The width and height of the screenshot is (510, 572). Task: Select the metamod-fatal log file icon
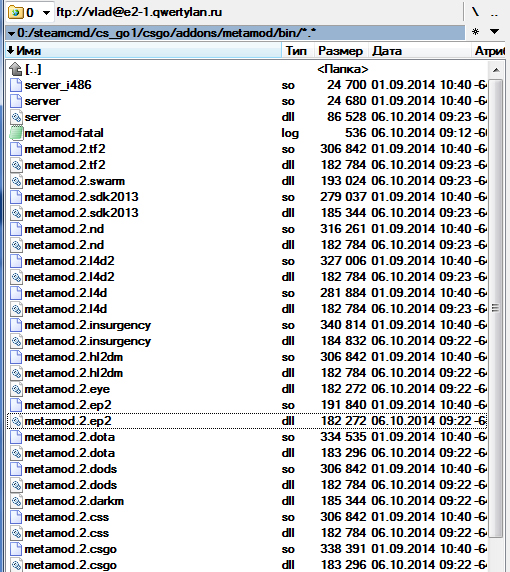click(x=16, y=133)
